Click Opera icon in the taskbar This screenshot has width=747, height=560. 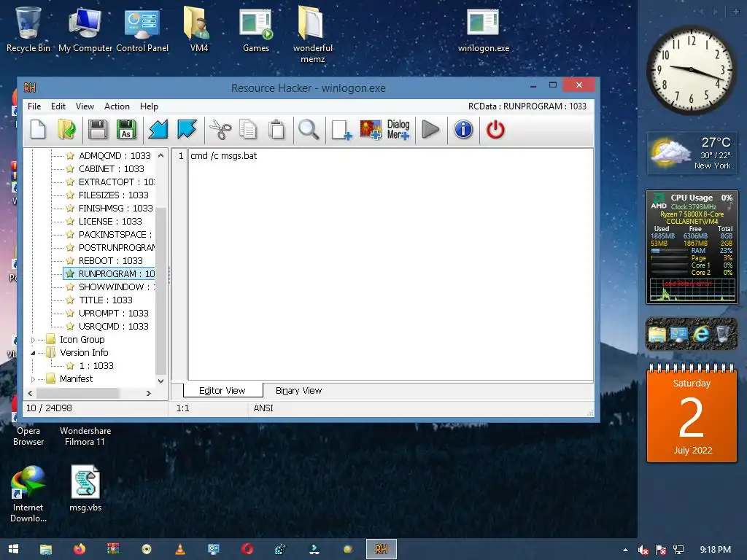[247, 549]
